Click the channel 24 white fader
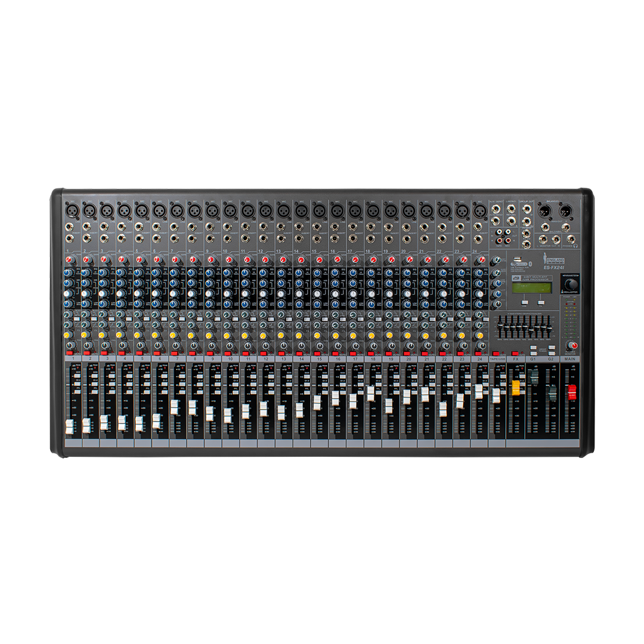644x644 pixels. pyautogui.click(x=478, y=392)
